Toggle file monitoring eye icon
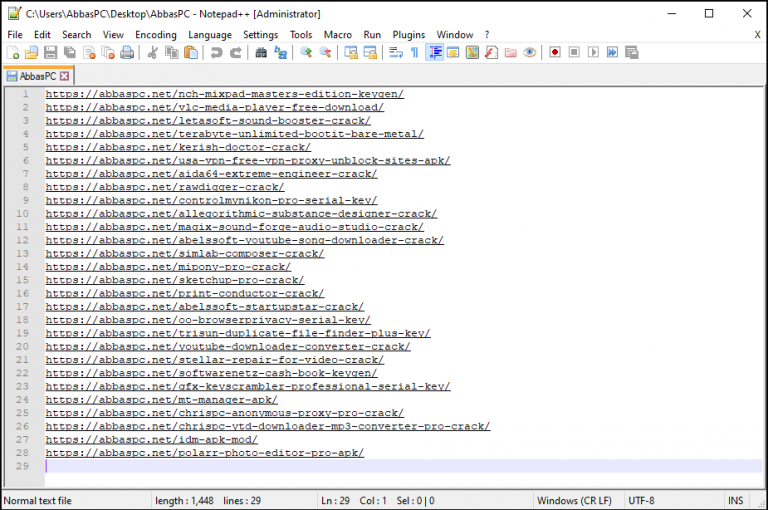The width and height of the screenshot is (768, 510). pos(529,52)
